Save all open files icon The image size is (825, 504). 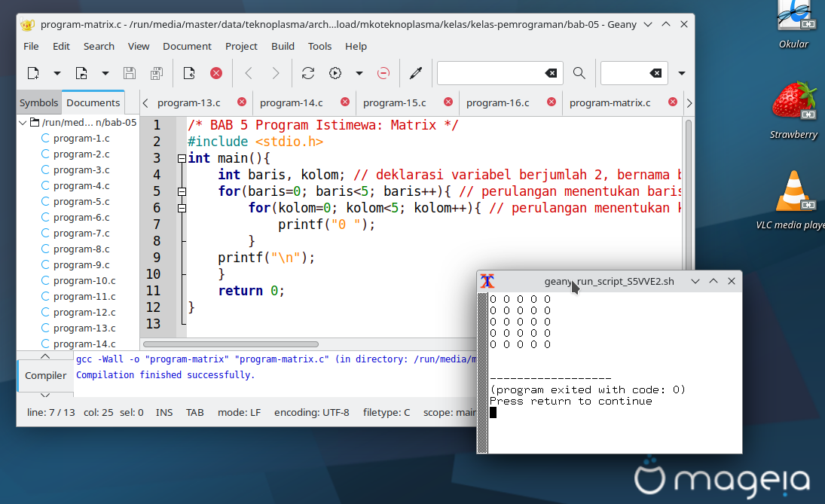coord(156,73)
